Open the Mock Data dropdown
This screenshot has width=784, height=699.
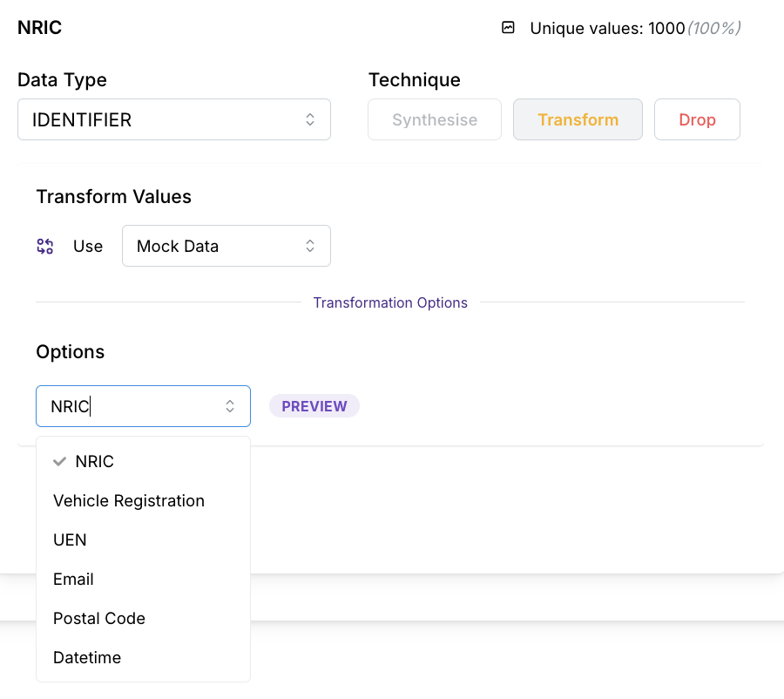click(226, 246)
